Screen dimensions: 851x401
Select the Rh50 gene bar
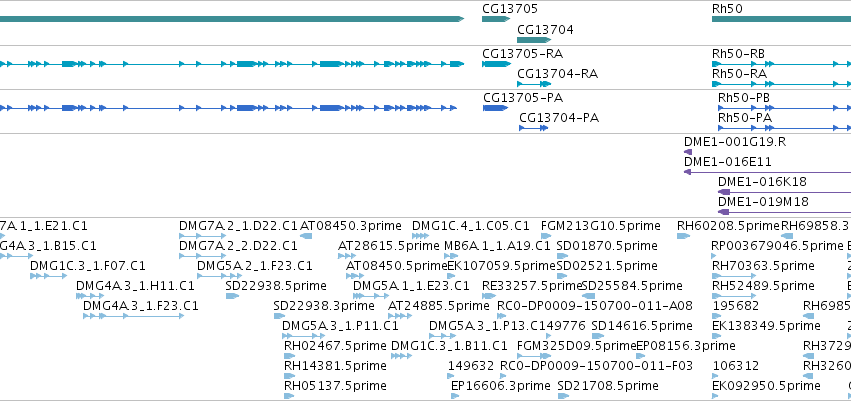pyautogui.click(x=781, y=19)
